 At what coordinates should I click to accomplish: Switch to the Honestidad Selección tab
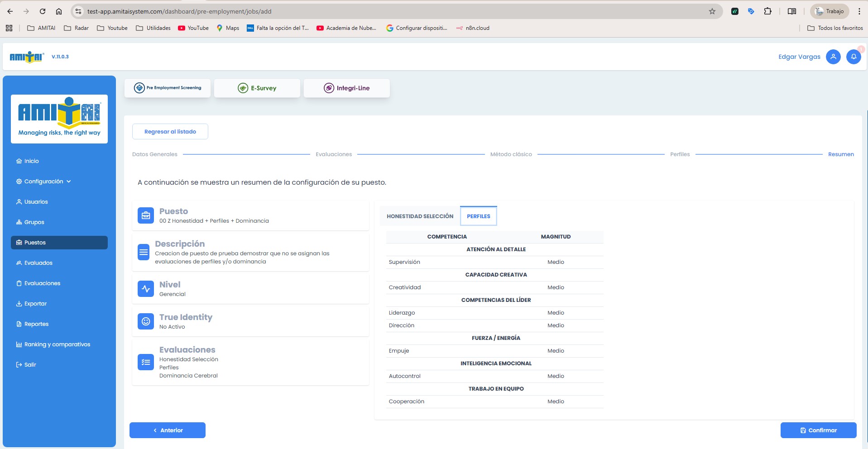(420, 216)
